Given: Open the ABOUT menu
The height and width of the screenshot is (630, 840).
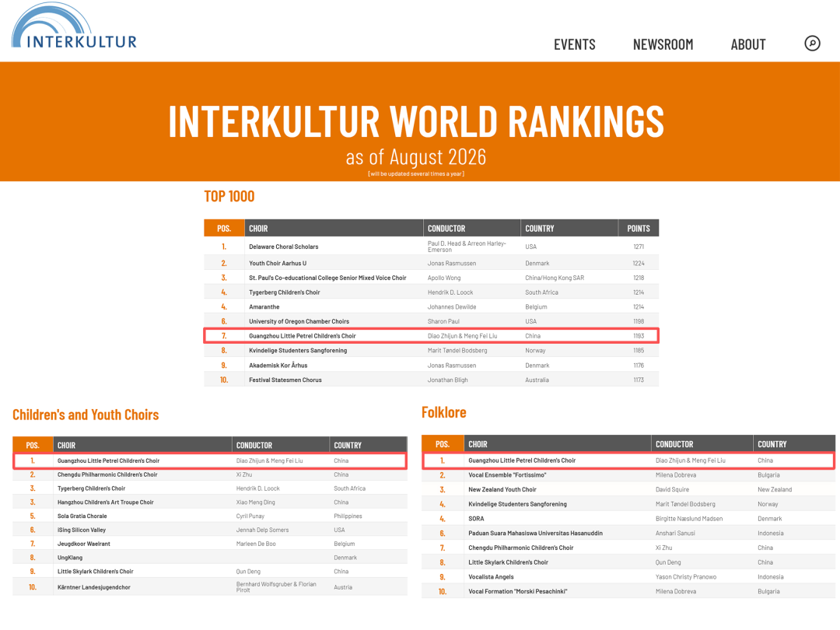Looking at the screenshot, I should pyautogui.click(x=748, y=44).
